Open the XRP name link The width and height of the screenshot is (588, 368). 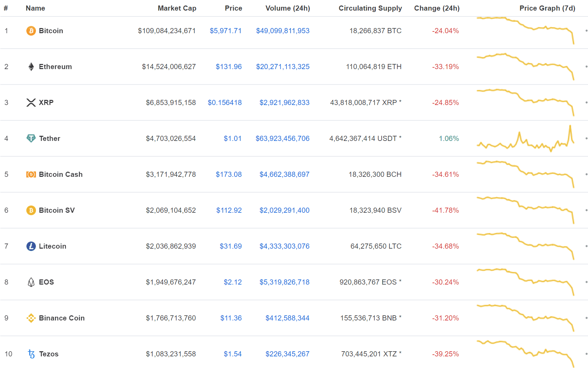click(46, 103)
